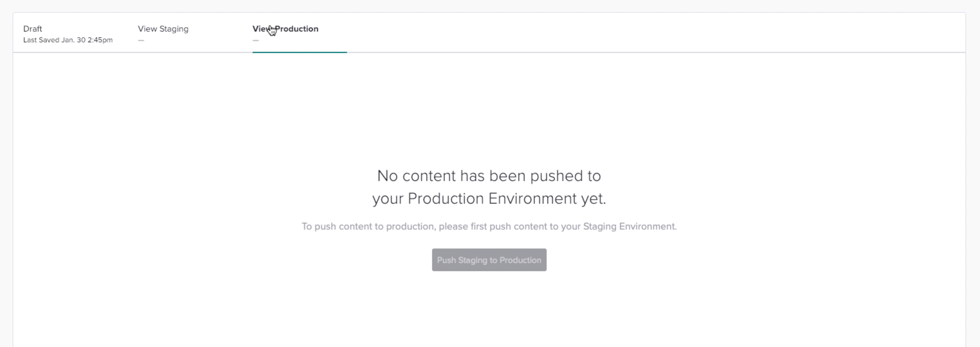
Task: Click the Last Saved Jan. 30 timestamp
Action: click(68, 40)
